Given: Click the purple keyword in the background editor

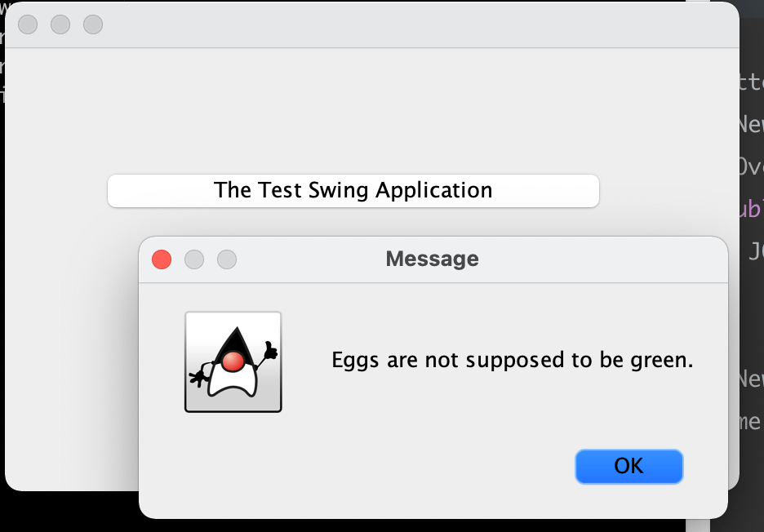Looking at the screenshot, I should 751,209.
